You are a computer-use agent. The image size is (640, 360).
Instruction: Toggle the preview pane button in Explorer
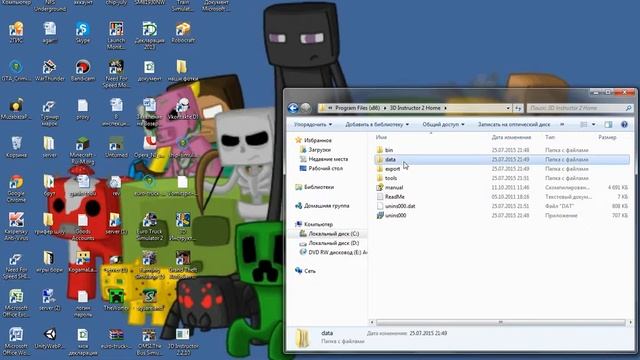coord(608,124)
